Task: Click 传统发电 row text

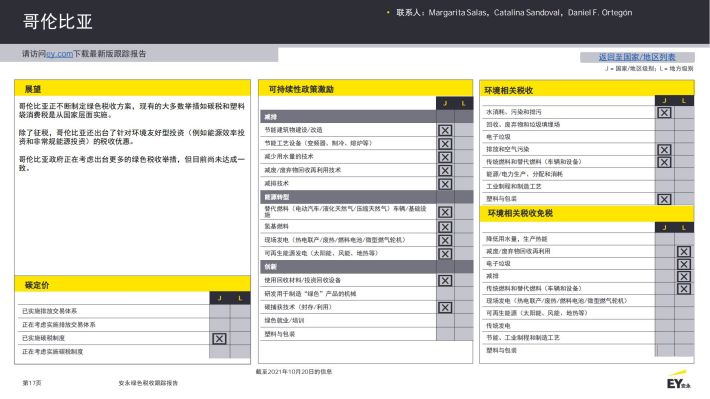Action: pos(498,326)
